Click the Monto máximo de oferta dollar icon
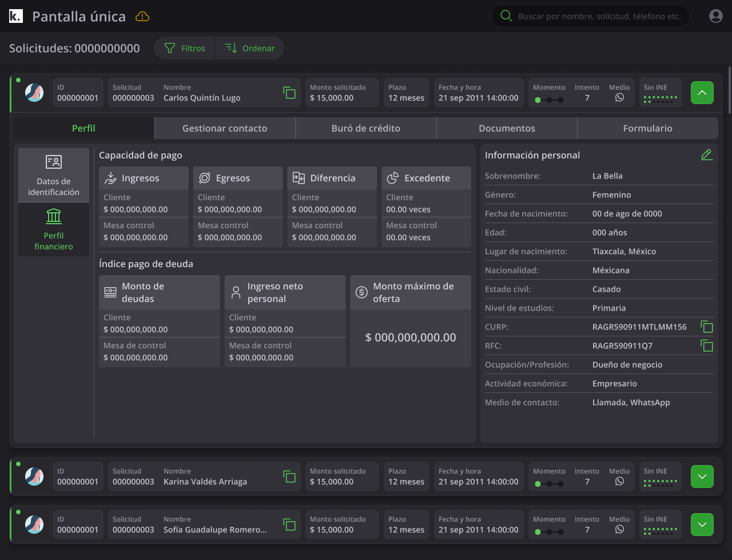Viewport: 732px width, 560px height. 361,292
